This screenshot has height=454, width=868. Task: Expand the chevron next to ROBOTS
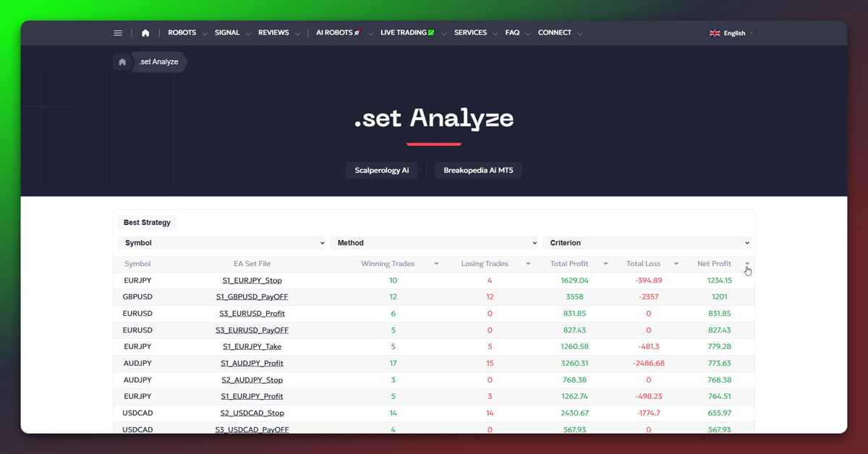tap(205, 34)
